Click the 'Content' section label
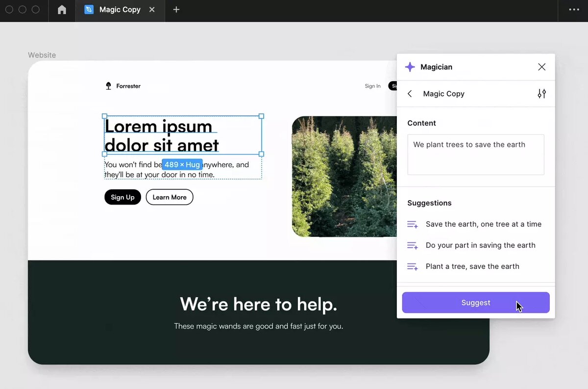Viewport: 588px width, 389px height. 421,123
